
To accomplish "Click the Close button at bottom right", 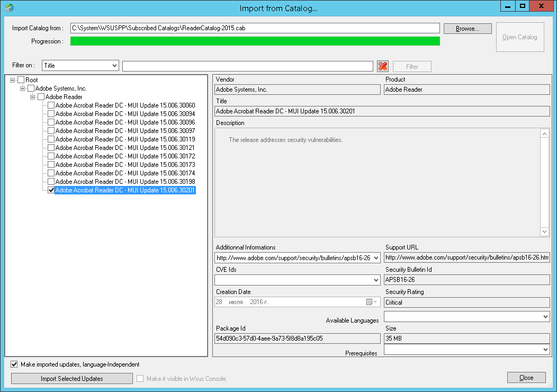I will tap(526, 377).
